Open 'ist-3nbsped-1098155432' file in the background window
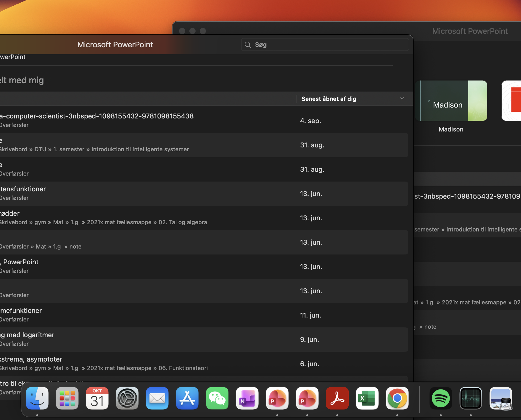The height and width of the screenshot is (420, 521). pos(467,196)
